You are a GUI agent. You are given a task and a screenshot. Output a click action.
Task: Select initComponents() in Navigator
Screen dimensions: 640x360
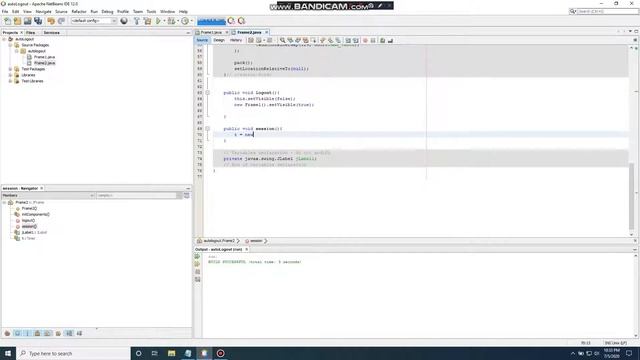point(36,214)
